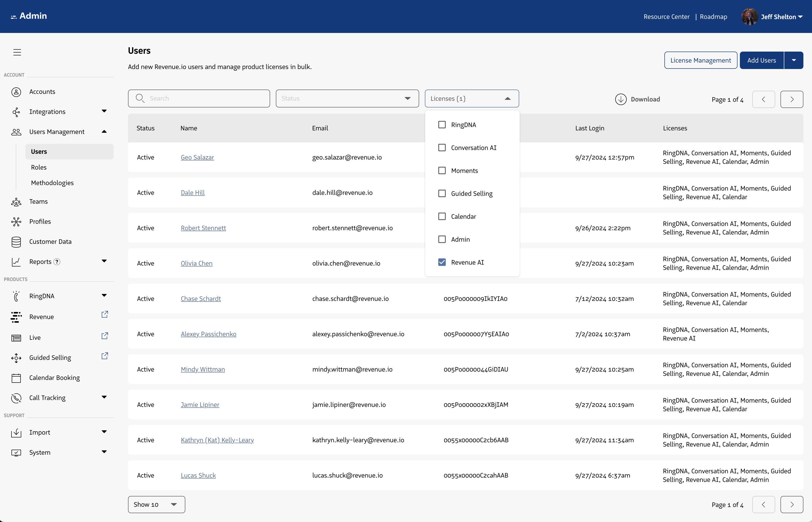Check the RingDNA license checkbox
The height and width of the screenshot is (522, 812).
pos(442,125)
